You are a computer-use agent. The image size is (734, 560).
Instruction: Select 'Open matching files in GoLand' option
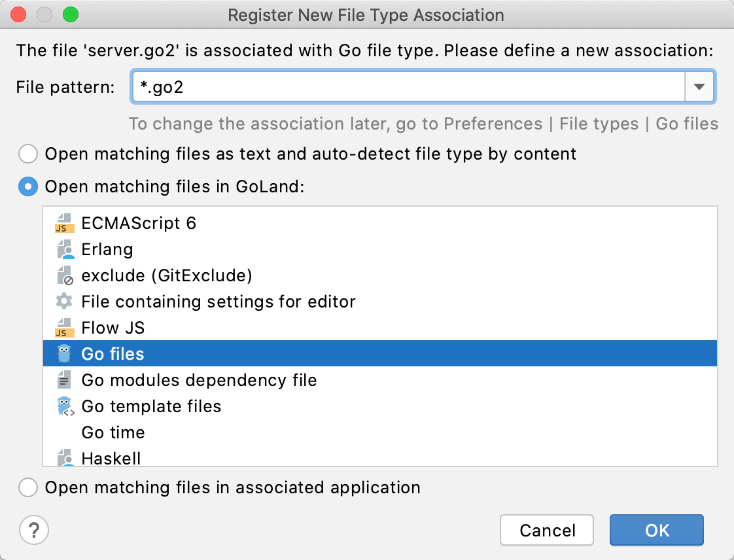pyautogui.click(x=27, y=186)
